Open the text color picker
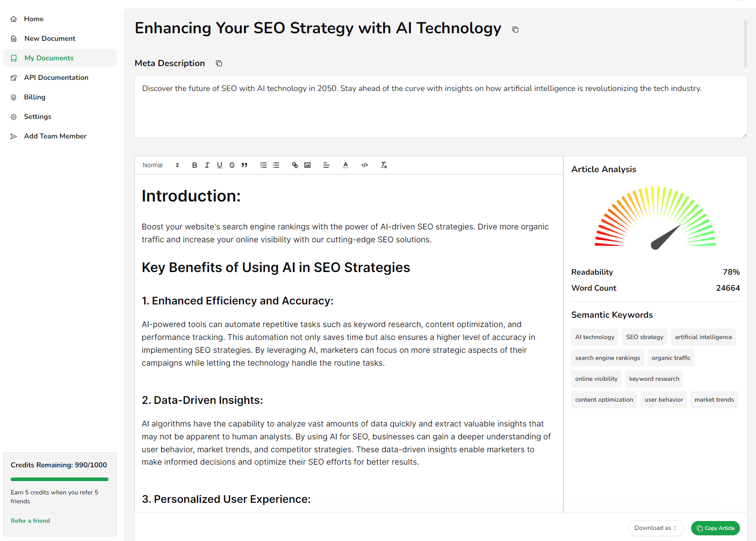This screenshot has width=756, height=541. click(345, 165)
